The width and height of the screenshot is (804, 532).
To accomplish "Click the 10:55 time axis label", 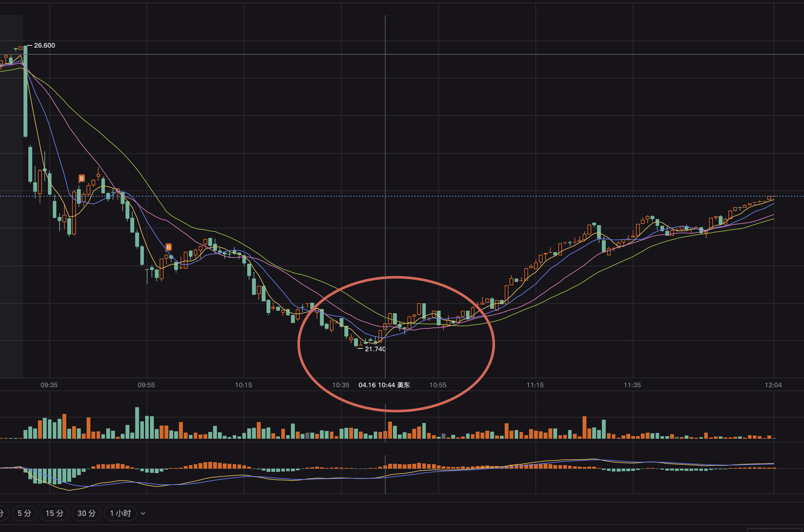I will pyautogui.click(x=438, y=385).
